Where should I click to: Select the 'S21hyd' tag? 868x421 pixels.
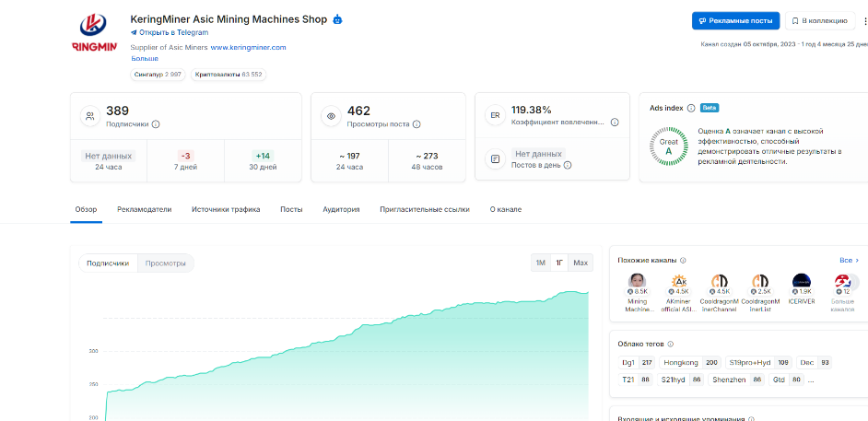click(x=680, y=380)
